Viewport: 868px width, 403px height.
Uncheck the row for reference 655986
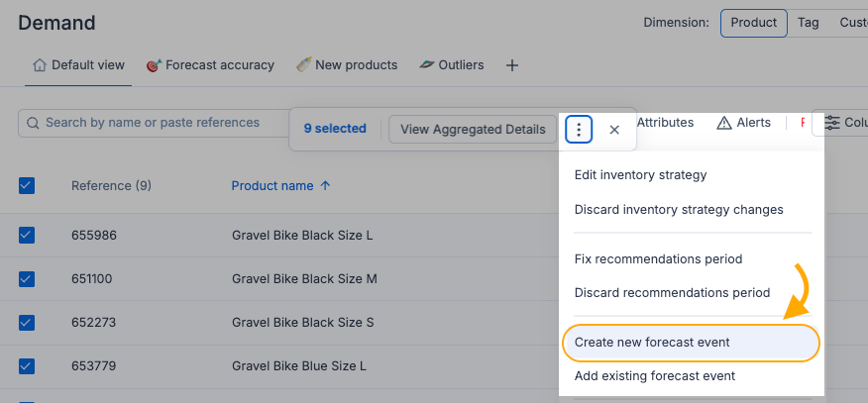(27, 236)
